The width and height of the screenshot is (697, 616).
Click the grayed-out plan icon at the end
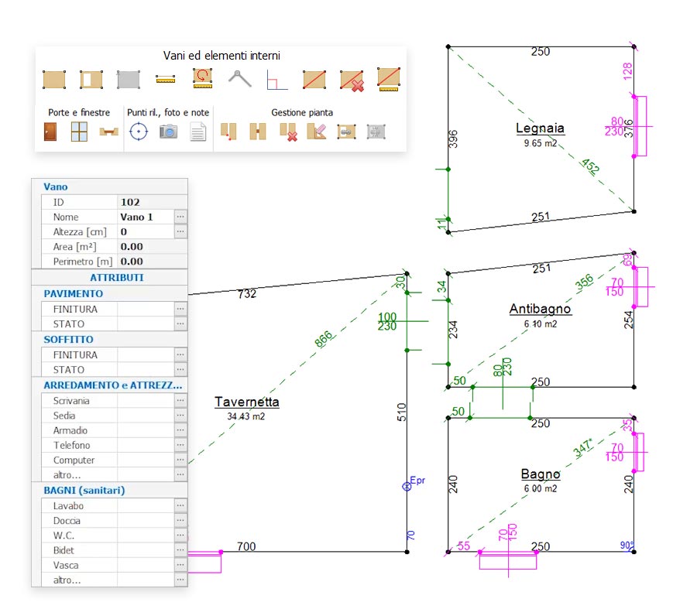tap(376, 132)
